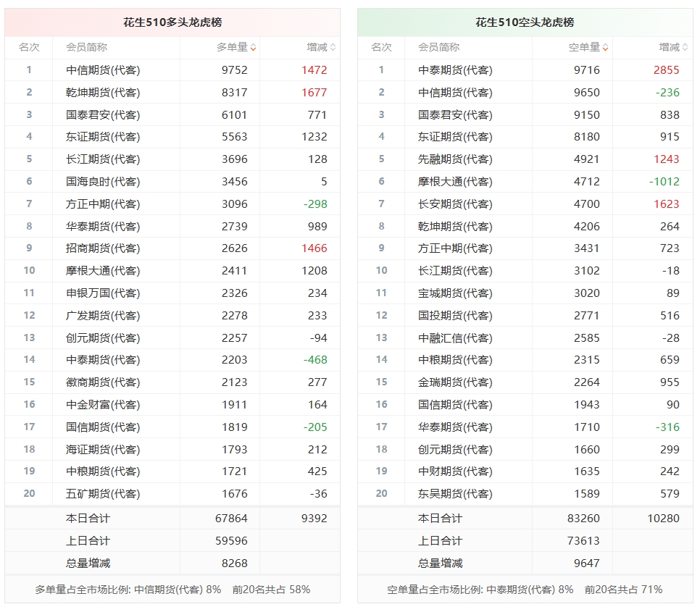Click red change value 2855
700x612 pixels.
click(x=667, y=70)
